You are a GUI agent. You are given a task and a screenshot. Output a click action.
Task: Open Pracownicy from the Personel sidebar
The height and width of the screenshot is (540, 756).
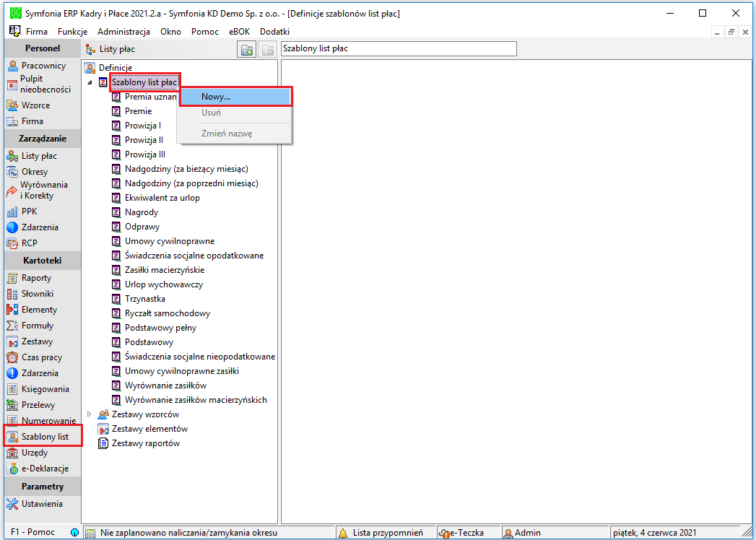pyautogui.click(x=37, y=66)
